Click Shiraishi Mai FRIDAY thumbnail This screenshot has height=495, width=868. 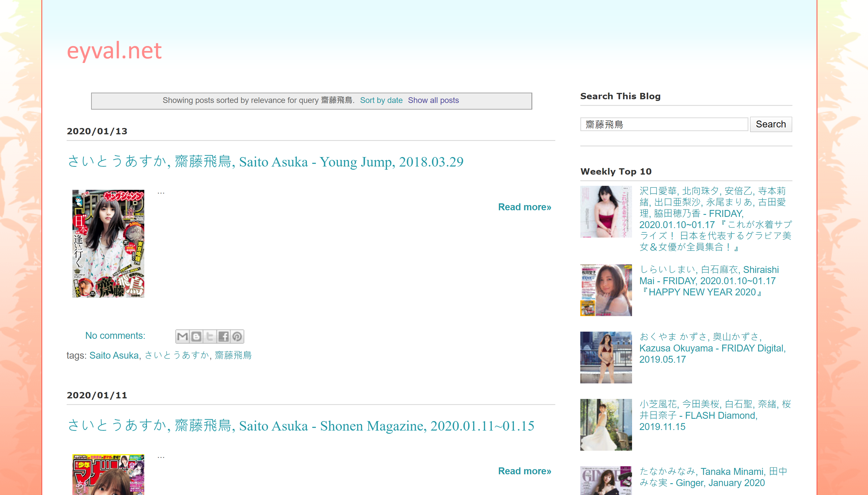[x=606, y=290]
